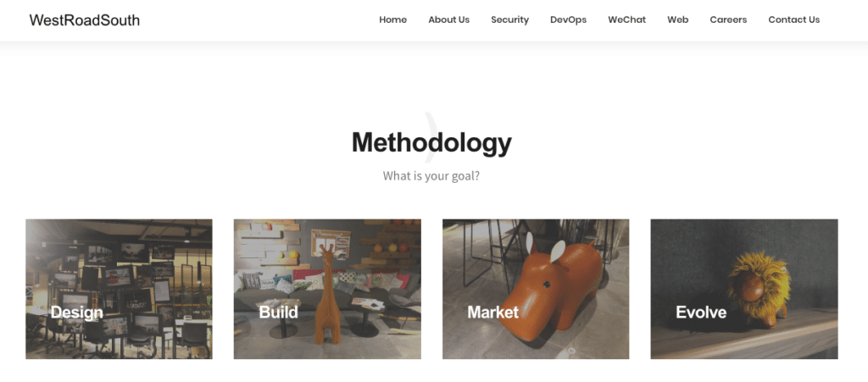Viewport: 868px width, 382px height.
Task: Open the DevOps menu item
Action: click(x=569, y=19)
